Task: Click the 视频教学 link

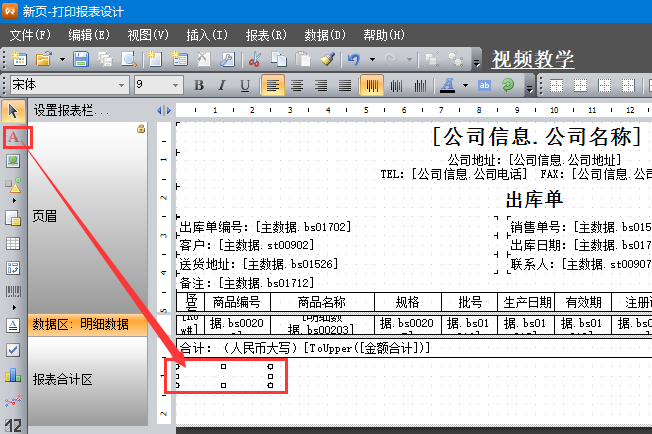Action: pyautogui.click(x=532, y=59)
